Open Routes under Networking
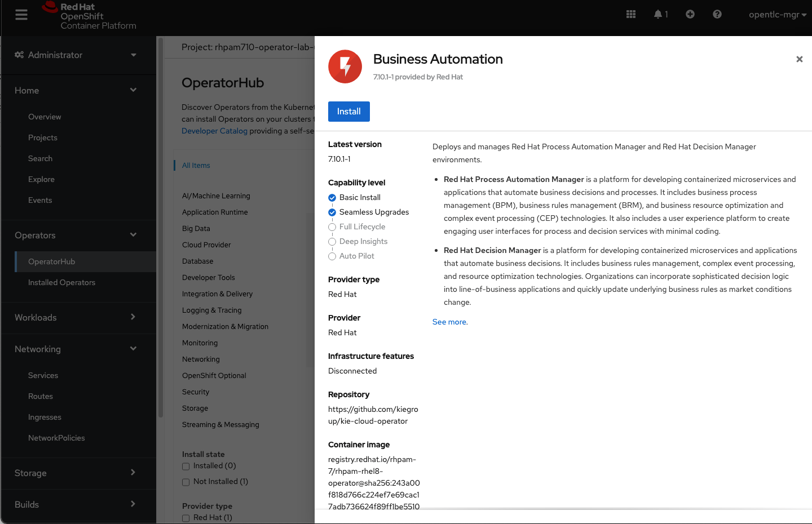The width and height of the screenshot is (812, 524). point(41,396)
